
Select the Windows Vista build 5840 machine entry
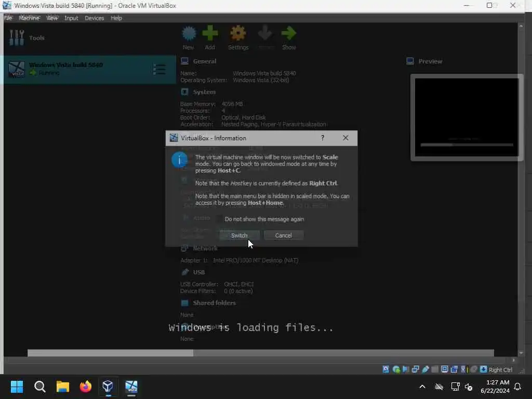coord(89,69)
